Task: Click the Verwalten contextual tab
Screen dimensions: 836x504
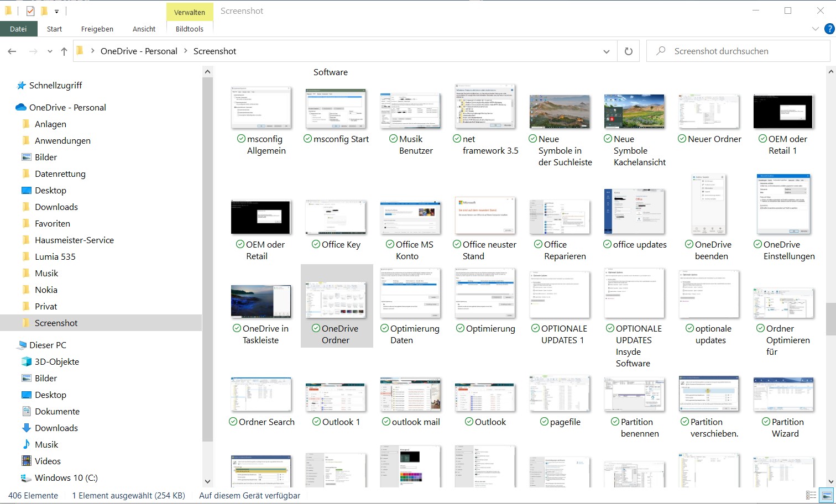Action: [190, 12]
